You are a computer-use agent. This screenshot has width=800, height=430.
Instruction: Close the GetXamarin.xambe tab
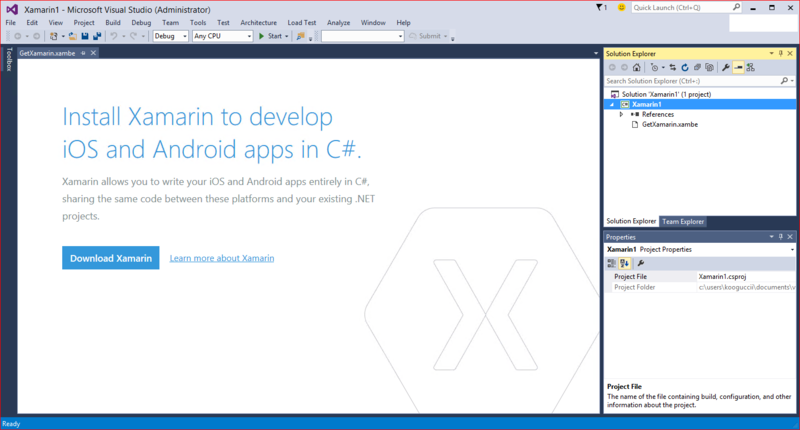93,53
